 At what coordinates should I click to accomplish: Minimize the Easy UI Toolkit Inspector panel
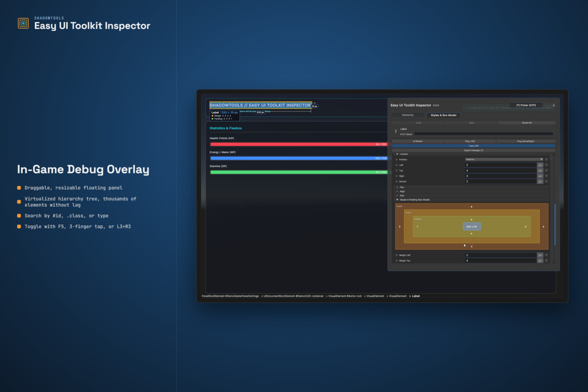(547, 105)
